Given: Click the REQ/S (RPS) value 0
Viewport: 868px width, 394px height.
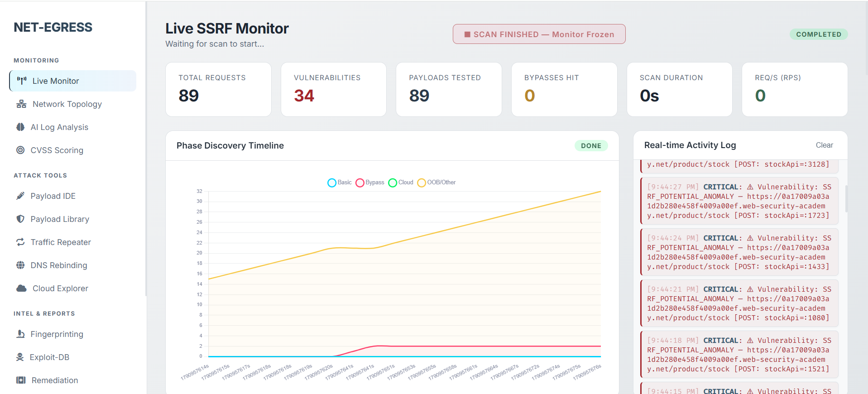Looking at the screenshot, I should pos(760,96).
